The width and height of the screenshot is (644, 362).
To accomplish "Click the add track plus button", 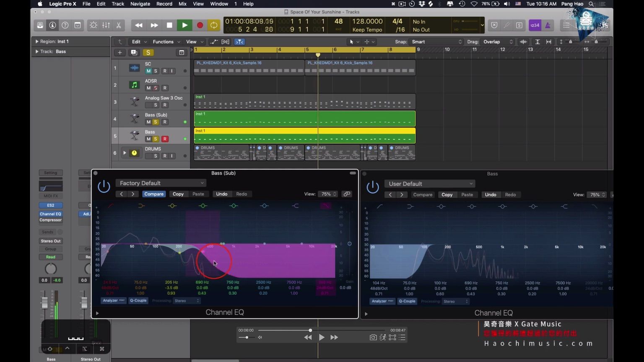I will click(120, 52).
